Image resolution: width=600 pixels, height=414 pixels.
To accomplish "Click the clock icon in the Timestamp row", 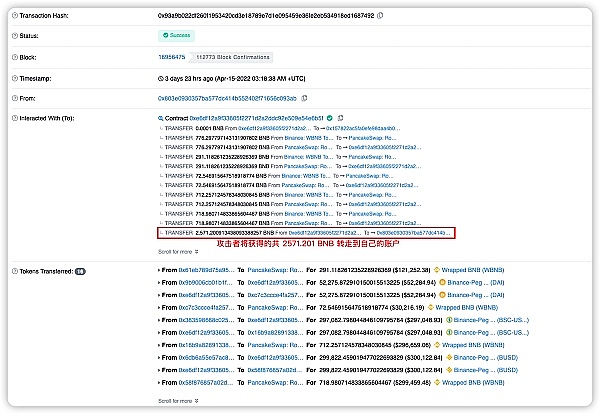I will point(161,78).
